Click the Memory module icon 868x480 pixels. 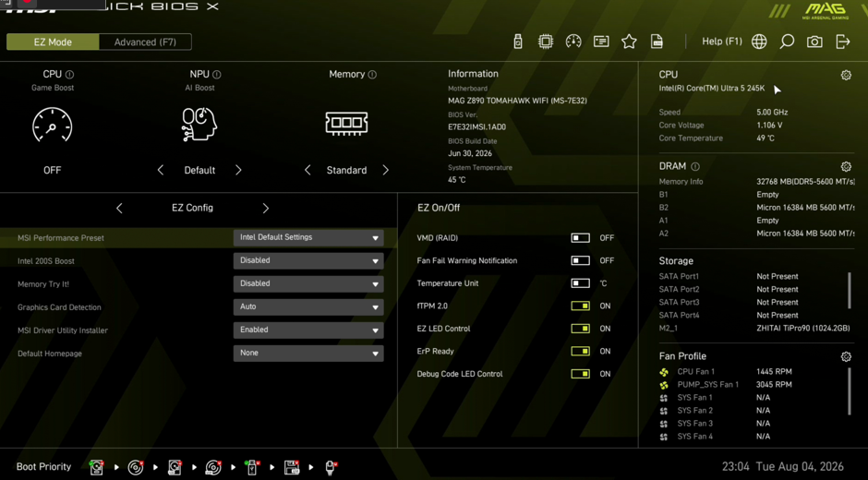346,123
